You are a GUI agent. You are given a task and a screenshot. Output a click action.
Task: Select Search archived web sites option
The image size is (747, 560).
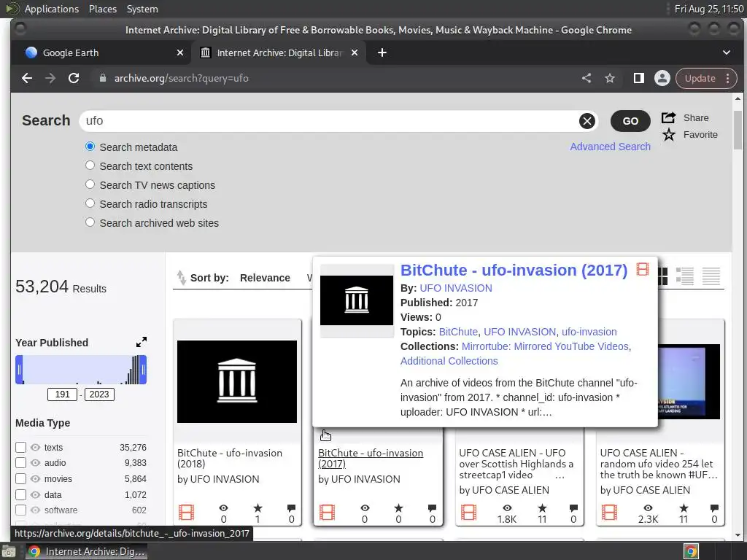click(x=90, y=222)
